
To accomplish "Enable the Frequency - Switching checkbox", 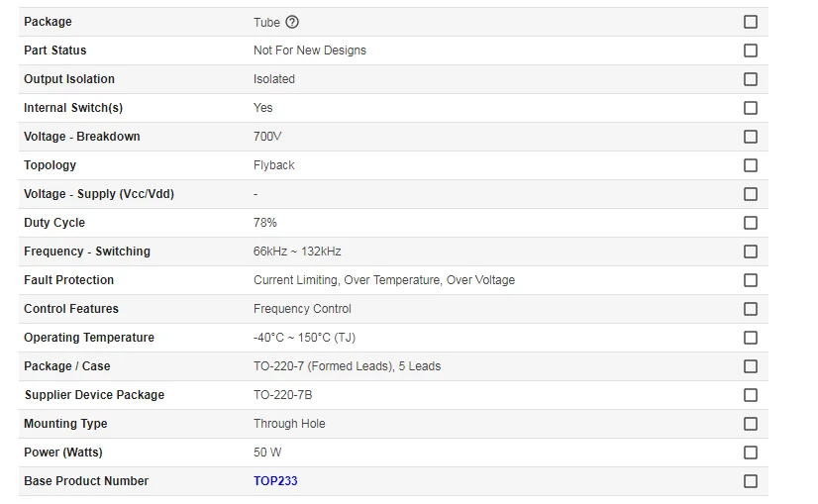I will coord(751,252).
